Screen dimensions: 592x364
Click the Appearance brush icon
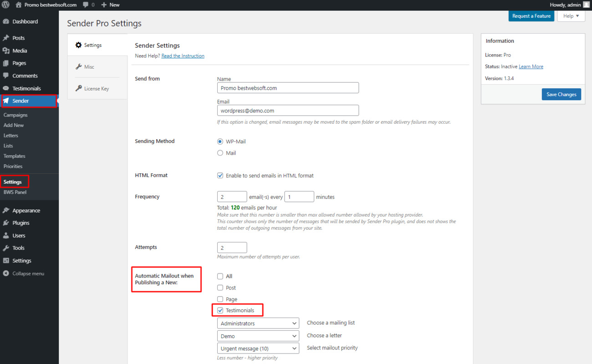click(x=6, y=210)
